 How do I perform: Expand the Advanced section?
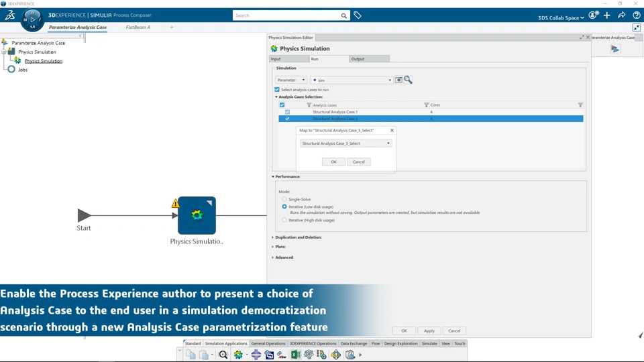point(273,257)
